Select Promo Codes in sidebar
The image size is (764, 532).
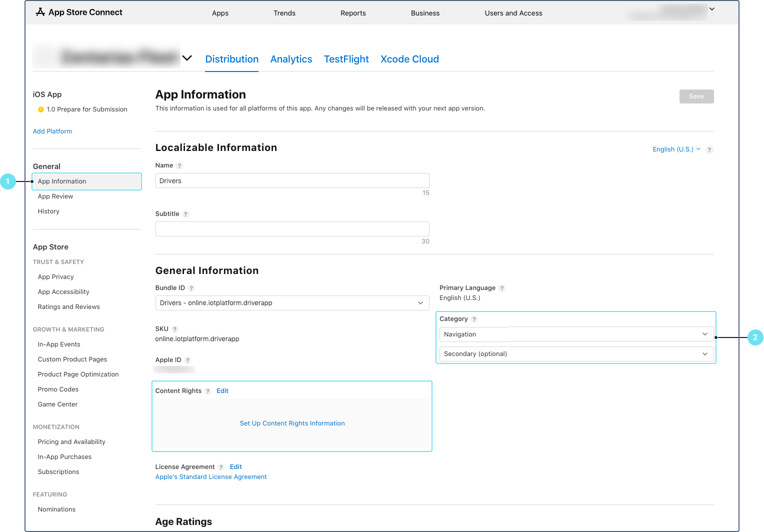(58, 389)
